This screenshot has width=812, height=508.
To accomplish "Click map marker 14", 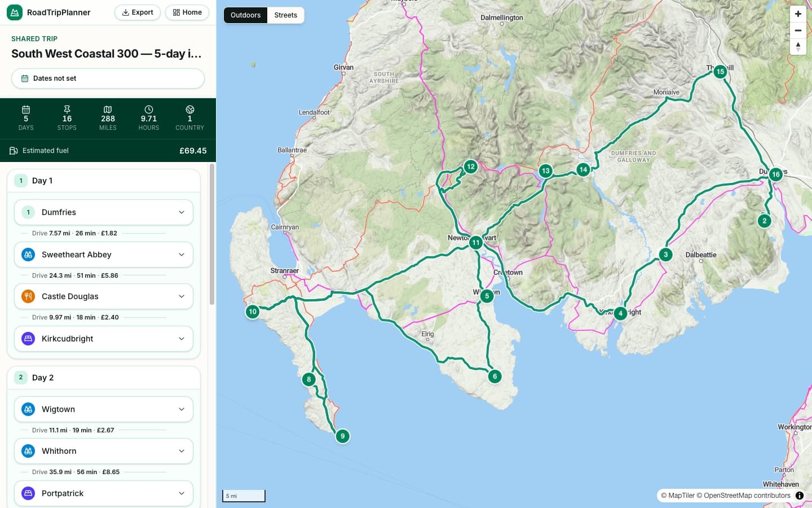I will [x=583, y=169].
